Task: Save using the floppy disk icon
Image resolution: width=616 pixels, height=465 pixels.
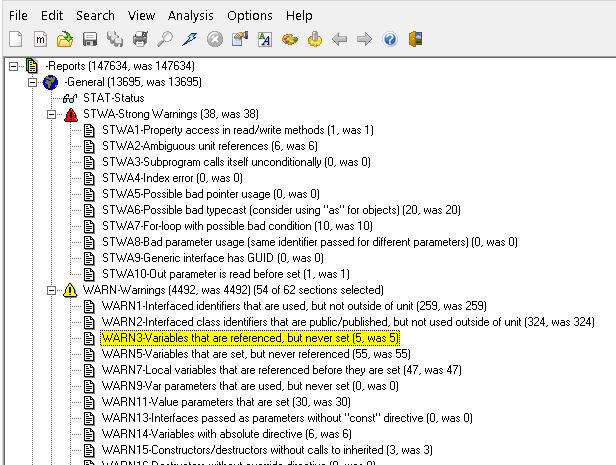Action: (90, 39)
